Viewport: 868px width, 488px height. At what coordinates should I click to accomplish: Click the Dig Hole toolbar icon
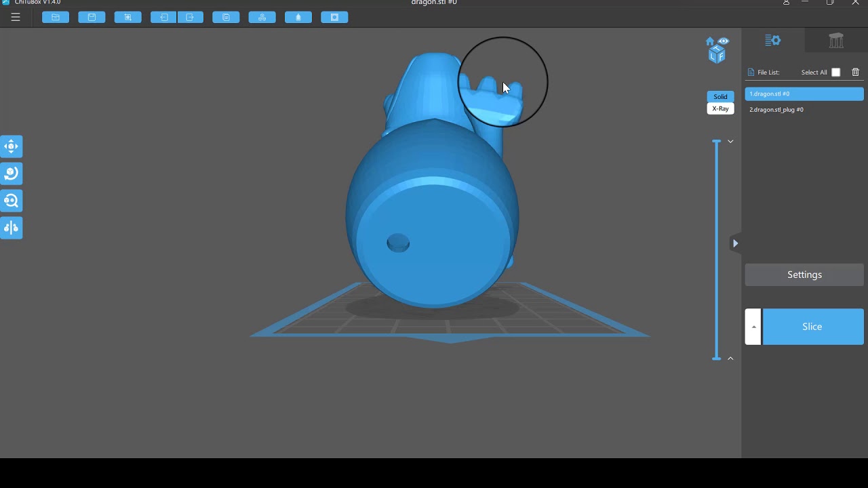[x=334, y=17]
